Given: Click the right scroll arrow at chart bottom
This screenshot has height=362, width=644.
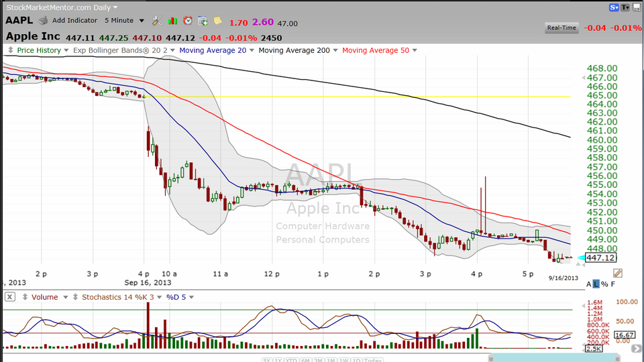Looking at the screenshot, I should pyautogui.click(x=636, y=349).
